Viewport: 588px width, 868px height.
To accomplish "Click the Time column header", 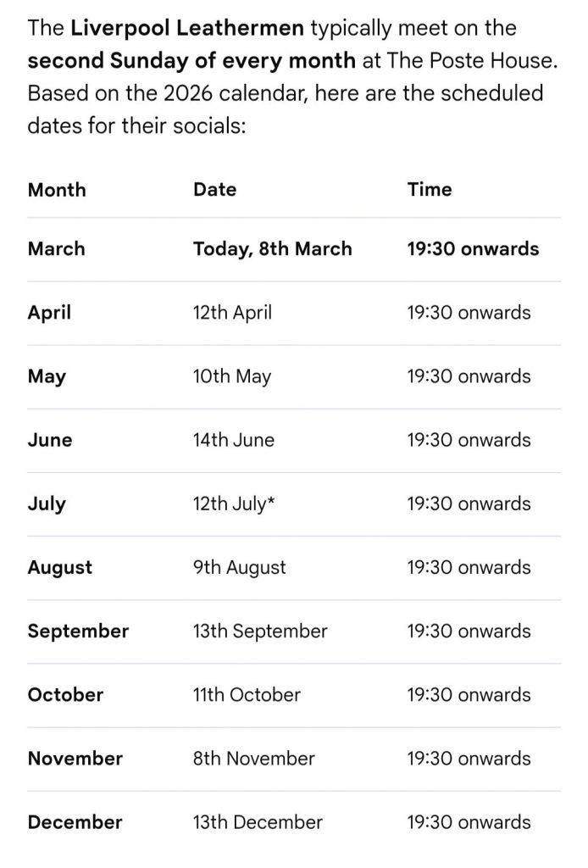I will (x=430, y=189).
